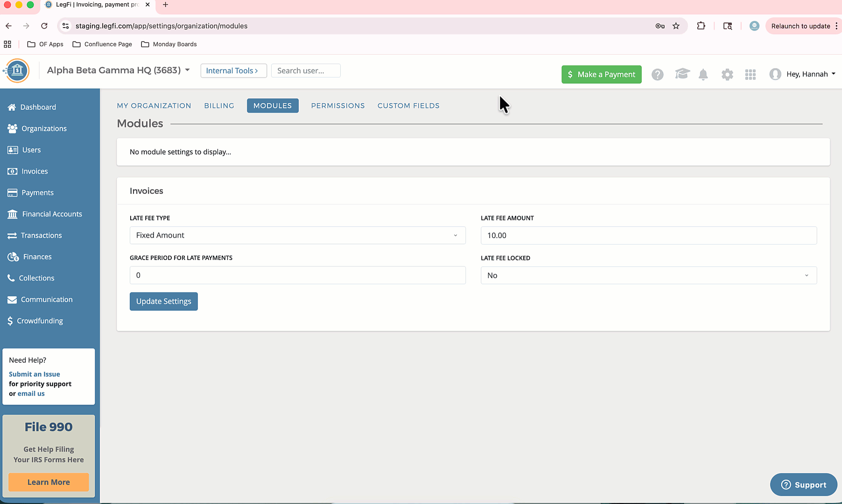Expand the Late Fee Type dropdown
Screen dimensions: 842x504
[x=297, y=236]
